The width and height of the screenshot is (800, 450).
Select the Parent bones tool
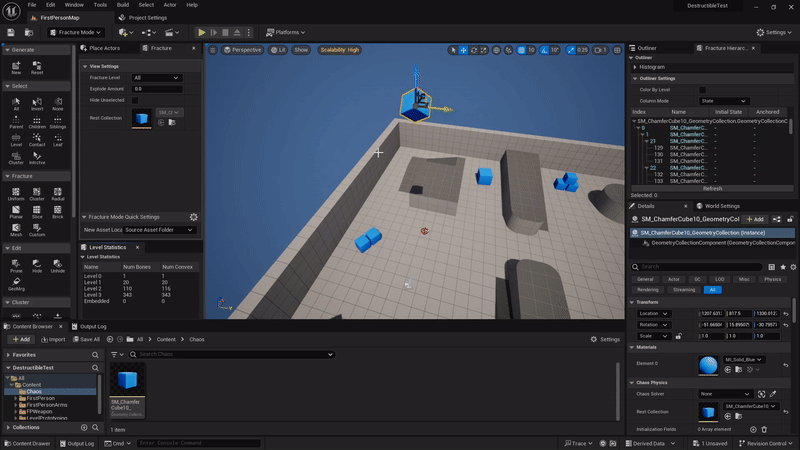point(16,122)
